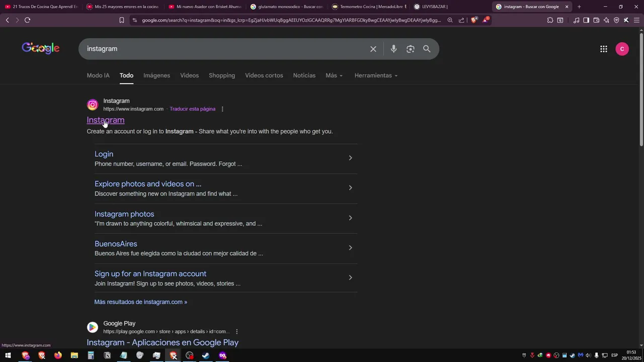
Task: Click Traducir esta página link
Action: pos(192,109)
